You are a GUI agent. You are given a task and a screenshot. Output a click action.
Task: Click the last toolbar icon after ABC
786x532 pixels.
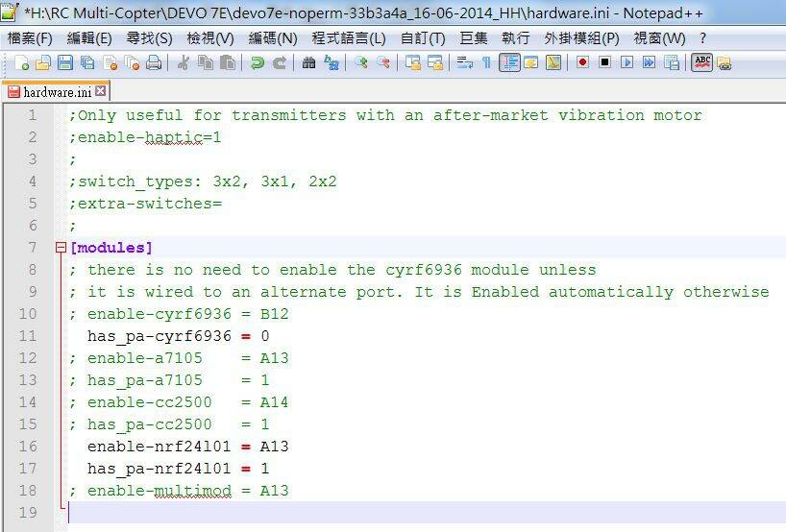724,62
